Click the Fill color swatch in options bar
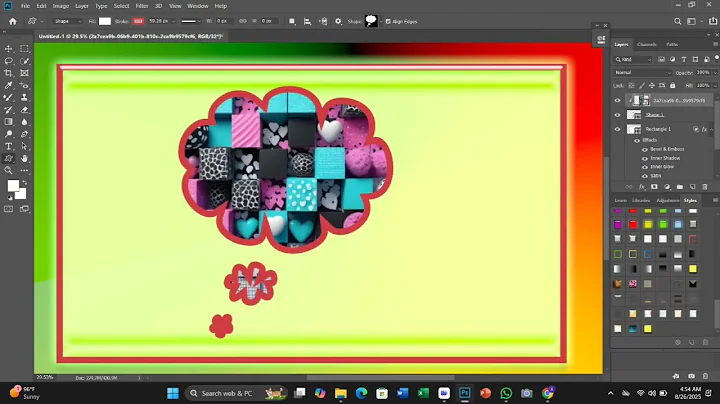This screenshot has height=404, width=720. point(105,21)
